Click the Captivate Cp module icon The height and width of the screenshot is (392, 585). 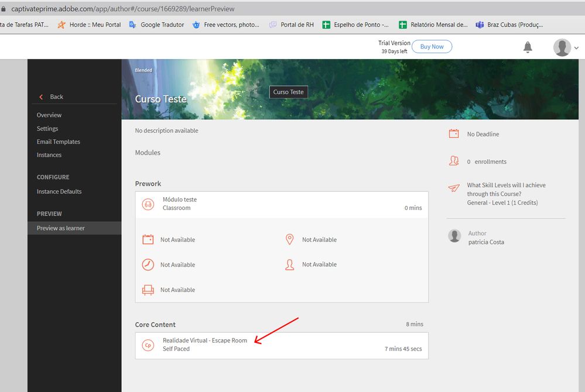[x=148, y=345]
